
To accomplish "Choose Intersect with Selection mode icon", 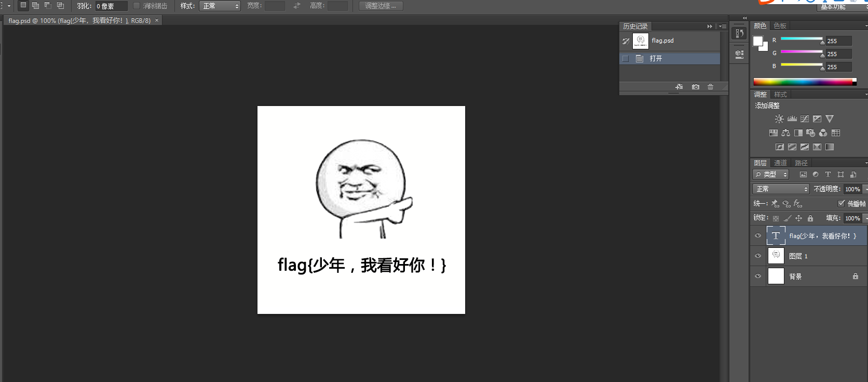I will click(x=60, y=5).
